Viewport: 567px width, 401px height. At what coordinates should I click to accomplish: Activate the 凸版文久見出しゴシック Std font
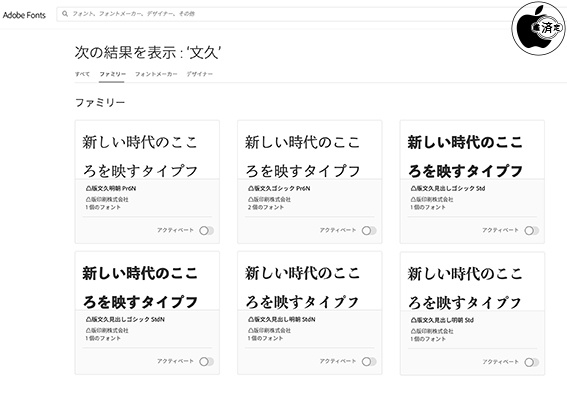(532, 230)
